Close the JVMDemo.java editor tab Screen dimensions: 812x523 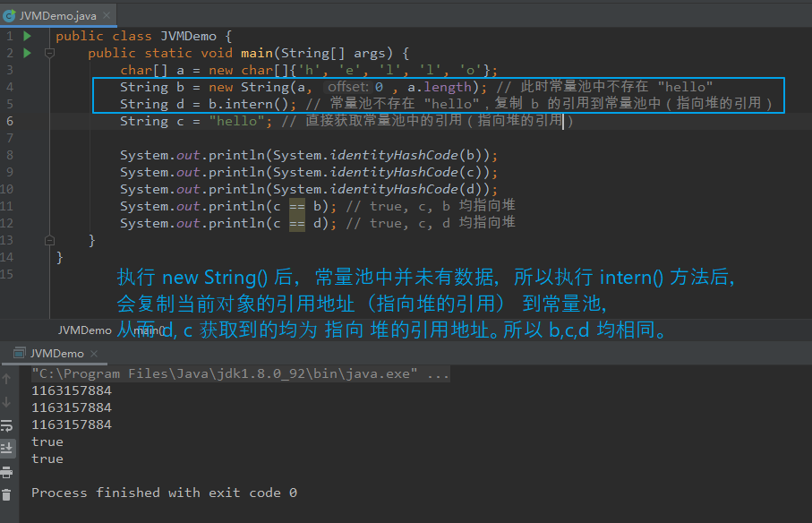[x=107, y=15]
